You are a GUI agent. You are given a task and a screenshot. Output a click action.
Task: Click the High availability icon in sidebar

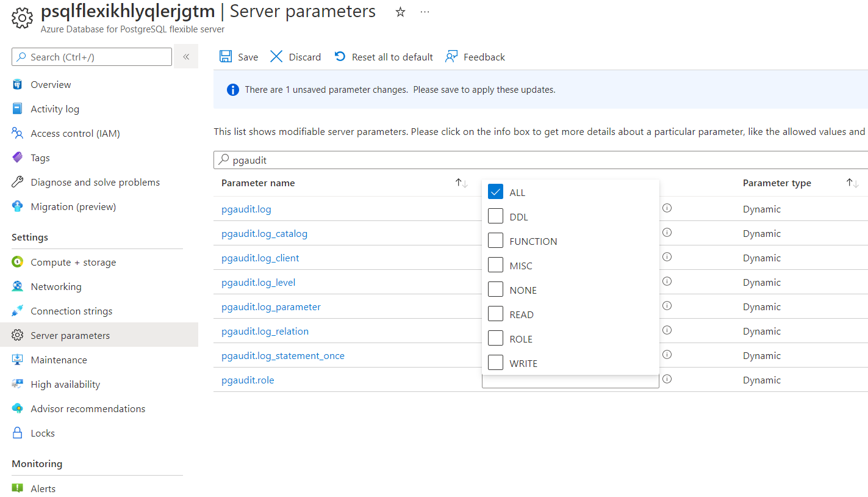click(x=19, y=383)
